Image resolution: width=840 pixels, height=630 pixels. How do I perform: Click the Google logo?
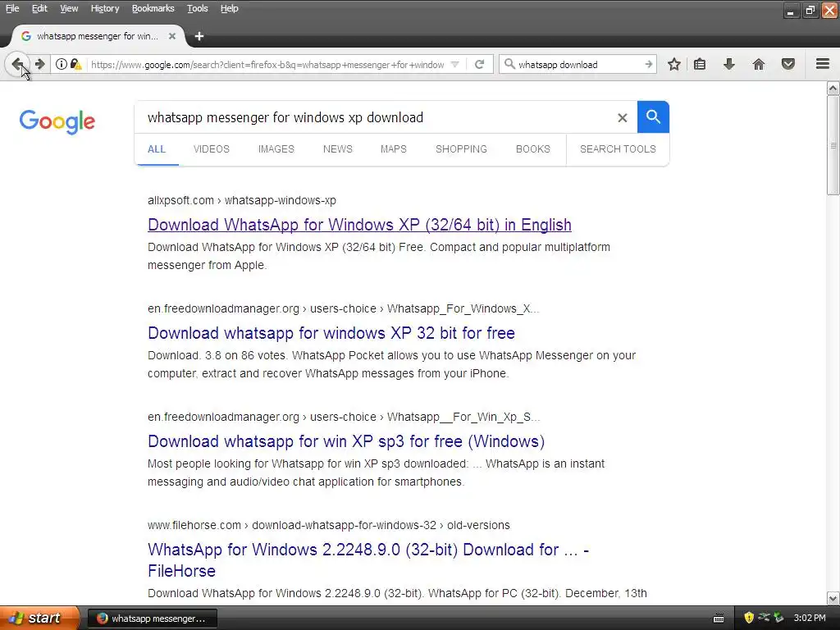click(57, 121)
